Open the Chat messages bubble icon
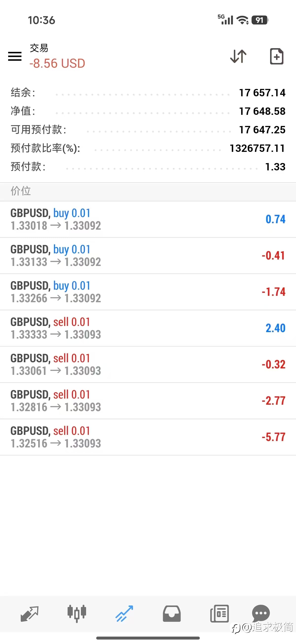This screenshot has height=644, width=296. point(261,613)
